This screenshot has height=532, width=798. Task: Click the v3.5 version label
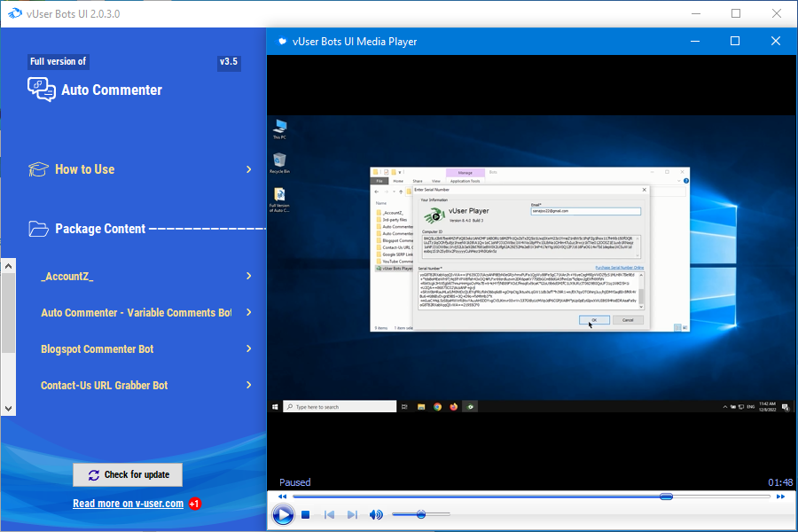click(229, 61)
